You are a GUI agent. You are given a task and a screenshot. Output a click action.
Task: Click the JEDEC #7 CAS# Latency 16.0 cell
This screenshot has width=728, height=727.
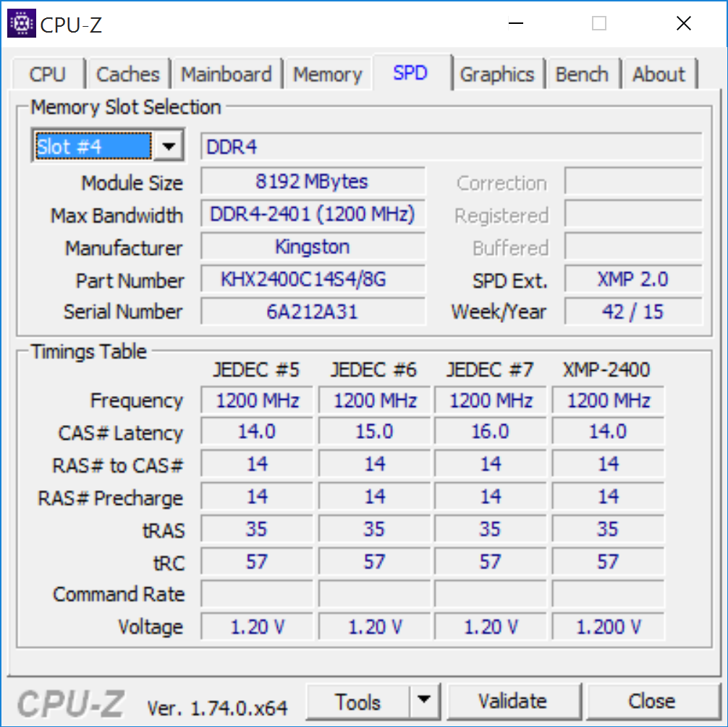point(491,432)
